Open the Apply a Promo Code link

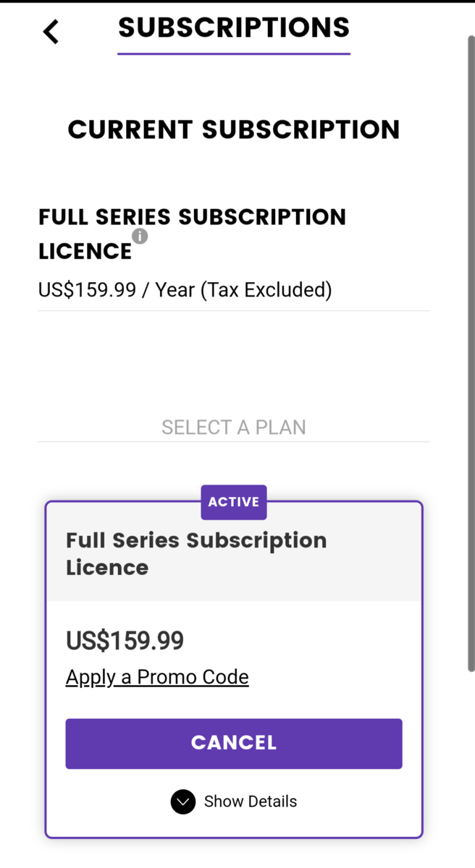click(157, 677)
